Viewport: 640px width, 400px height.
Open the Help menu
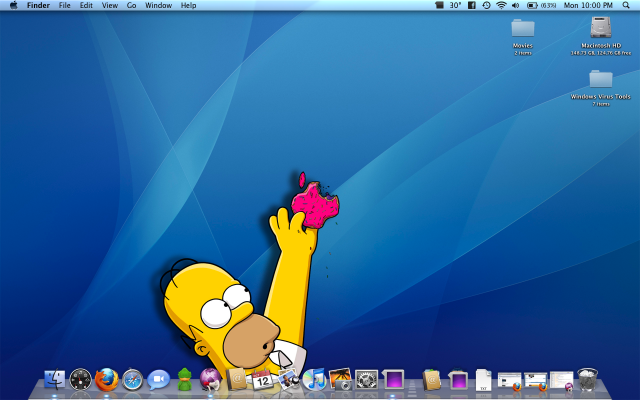click(189, 5)
